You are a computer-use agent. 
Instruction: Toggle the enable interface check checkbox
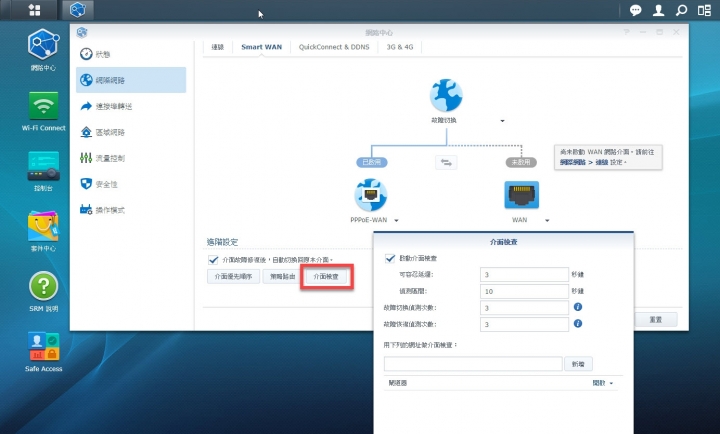[x=390, y=258]
